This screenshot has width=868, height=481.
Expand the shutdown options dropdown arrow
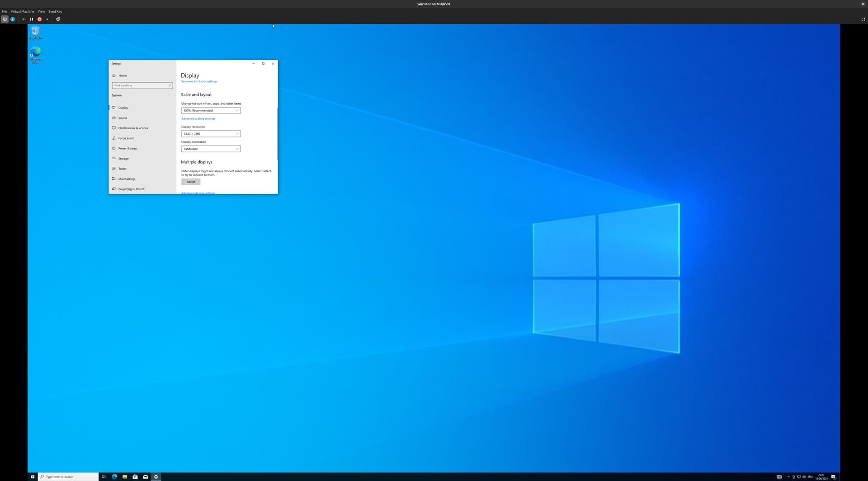[47, 19]
